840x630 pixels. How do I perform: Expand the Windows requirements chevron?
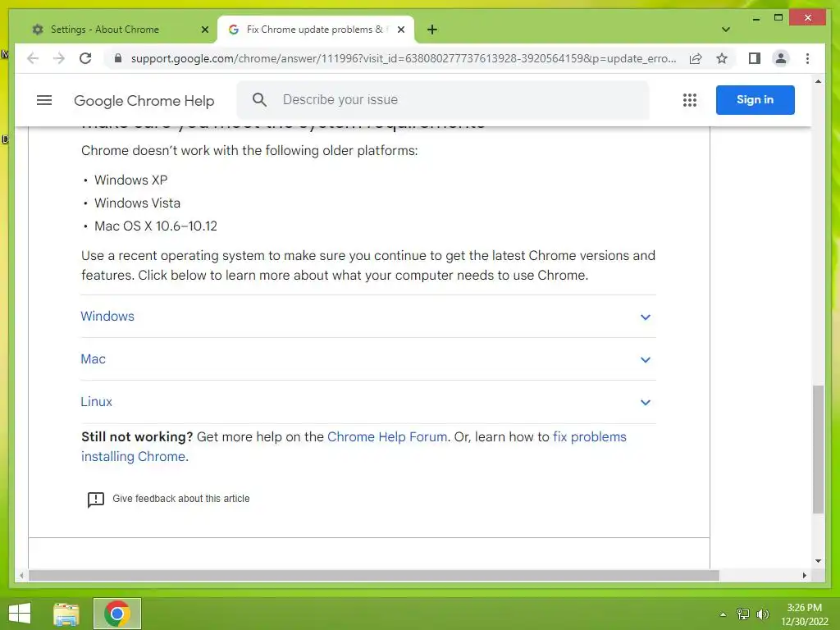[646, 317]
